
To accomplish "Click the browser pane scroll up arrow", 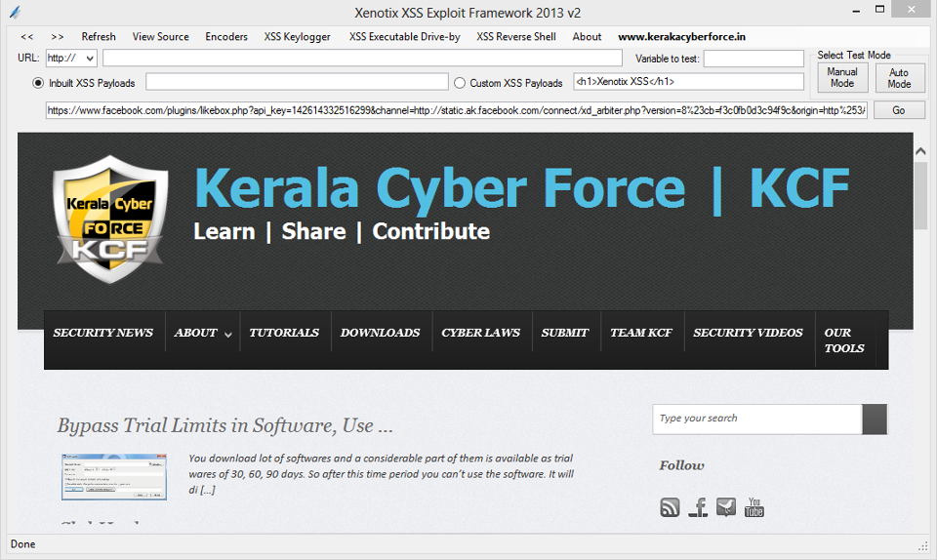I will [x=920, y=151].
